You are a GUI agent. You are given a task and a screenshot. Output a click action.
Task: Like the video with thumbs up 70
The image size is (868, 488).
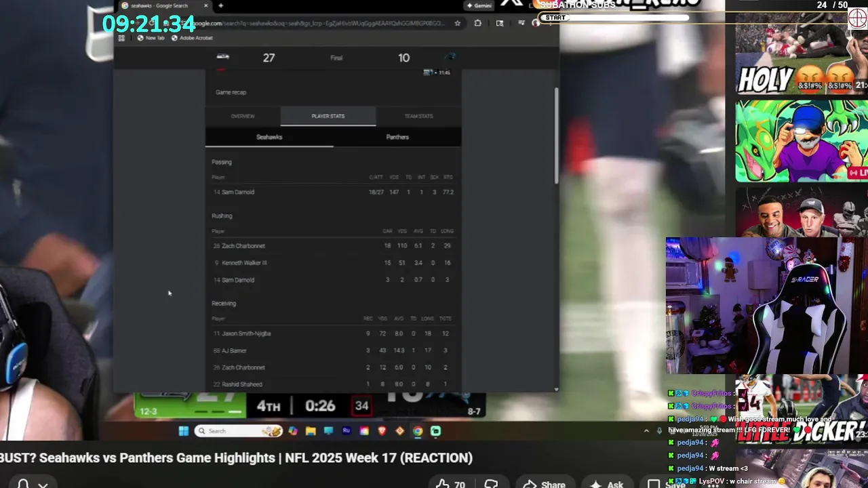[452, 485]
